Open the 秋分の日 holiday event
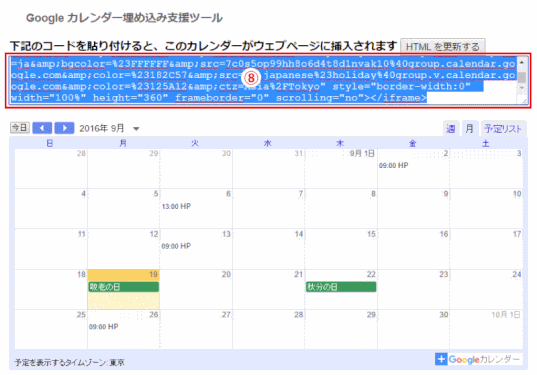 click(x=341, y=287)
